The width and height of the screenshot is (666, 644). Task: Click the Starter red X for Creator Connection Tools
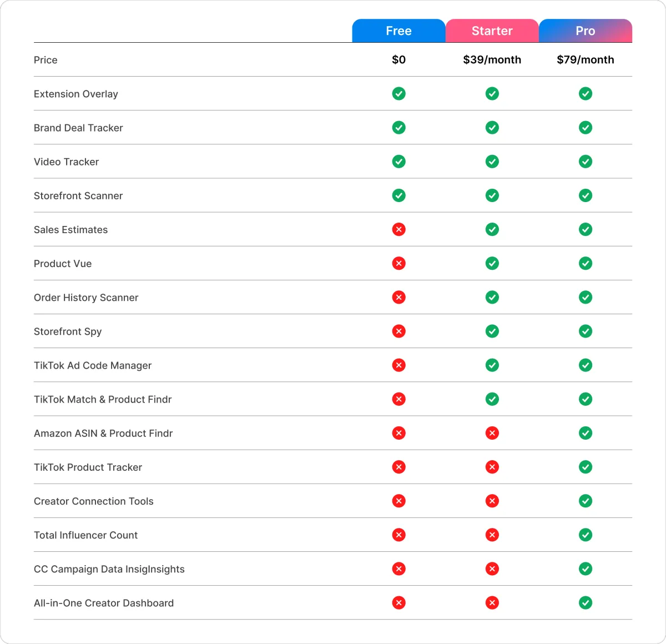(x=492, y=501)
